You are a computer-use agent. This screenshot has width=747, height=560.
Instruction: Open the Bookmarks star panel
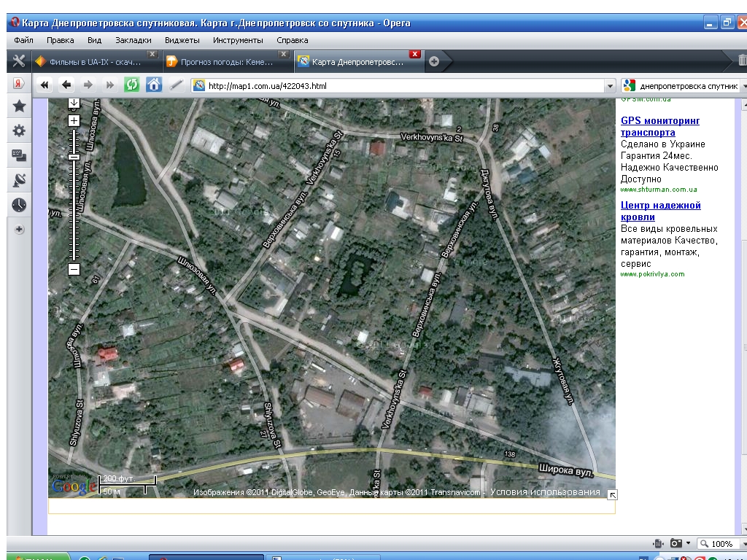point(19,107)
